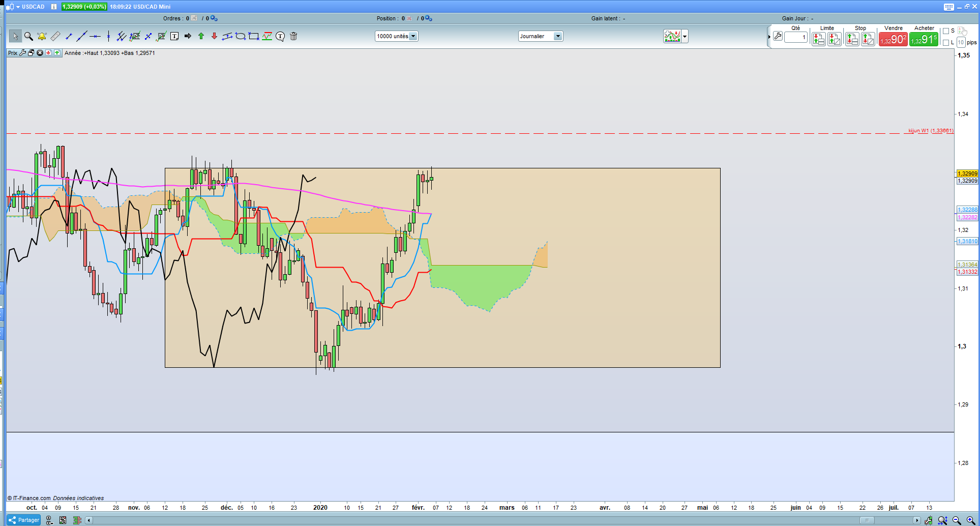Select the ruler measurement tool
This screenshot has height=526, width=980.
(55, 36)
